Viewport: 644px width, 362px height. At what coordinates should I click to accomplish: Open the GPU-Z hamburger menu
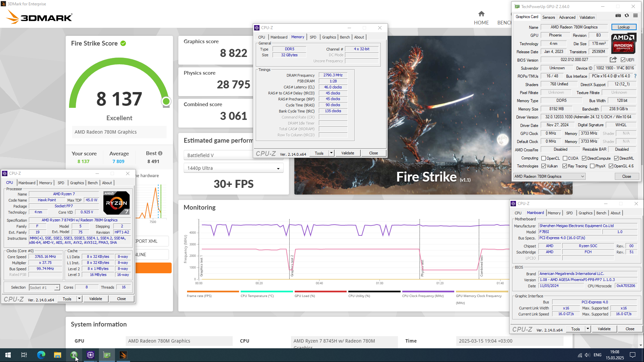(x=635, y=15)
